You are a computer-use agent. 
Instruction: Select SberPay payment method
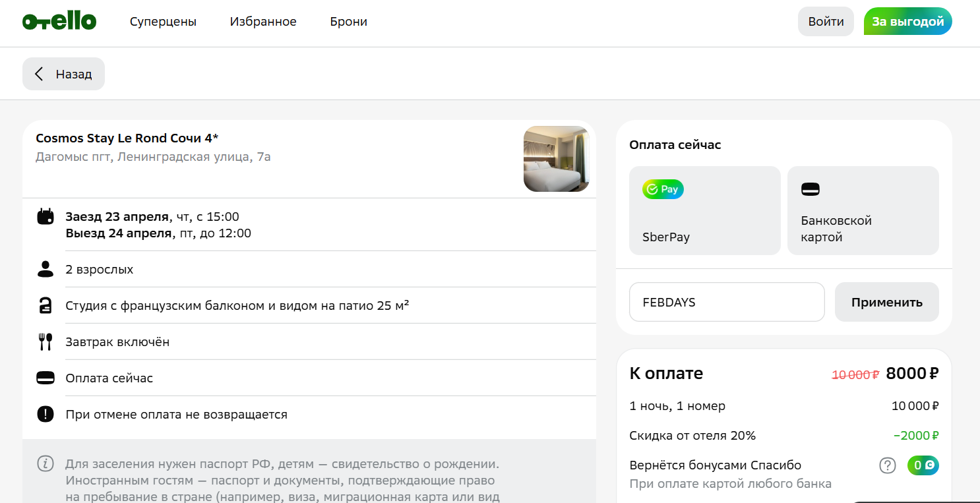click(x=704, y=210)
